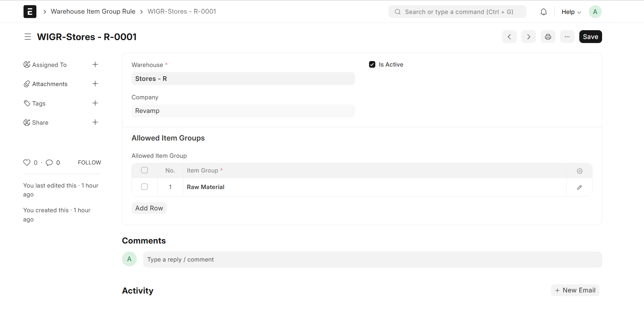Viewport: 644px width, 309px height.
Task: Go to previous record arrow
Action: point(509,37)
